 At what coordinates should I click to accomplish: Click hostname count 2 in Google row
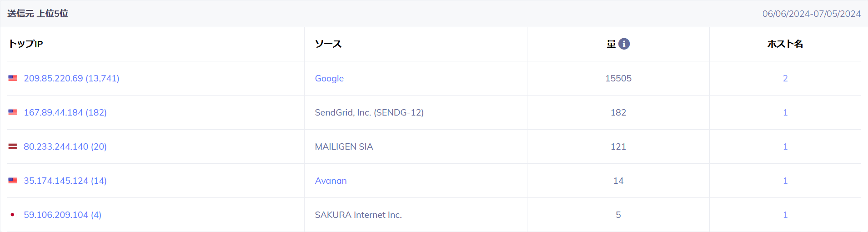click(785, 78)
